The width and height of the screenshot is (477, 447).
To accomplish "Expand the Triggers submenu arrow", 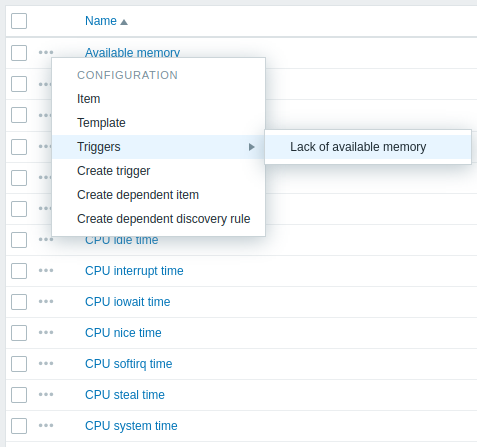I will tap(252, 147).
